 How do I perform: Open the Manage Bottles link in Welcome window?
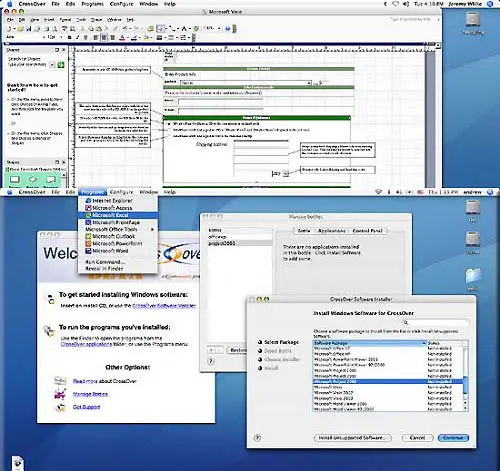click(90, 394)
